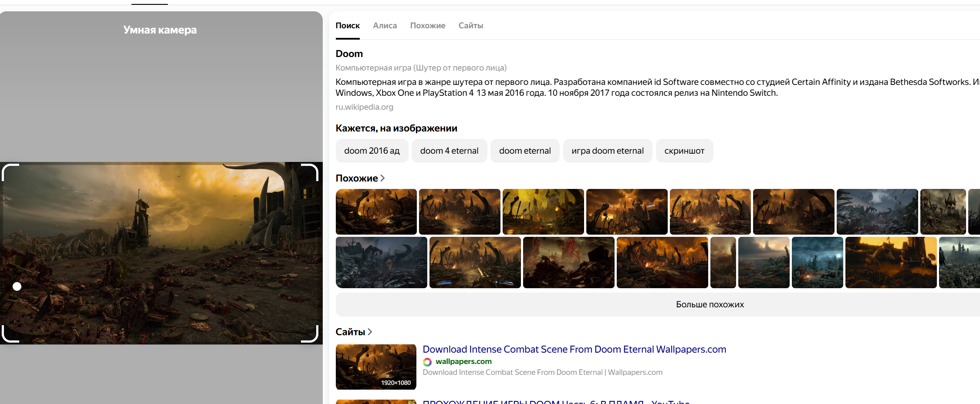Switch to the Похожие tab

(428, 26)
